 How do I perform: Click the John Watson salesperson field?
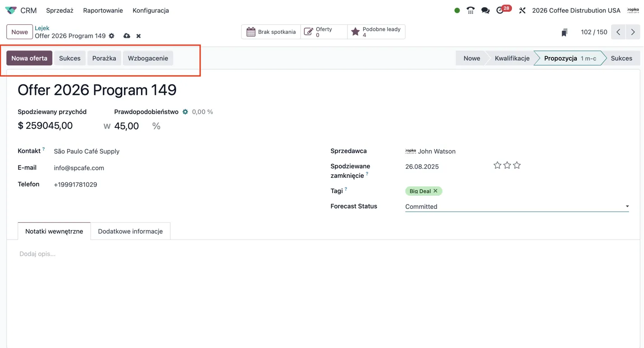tap(437, 151)
